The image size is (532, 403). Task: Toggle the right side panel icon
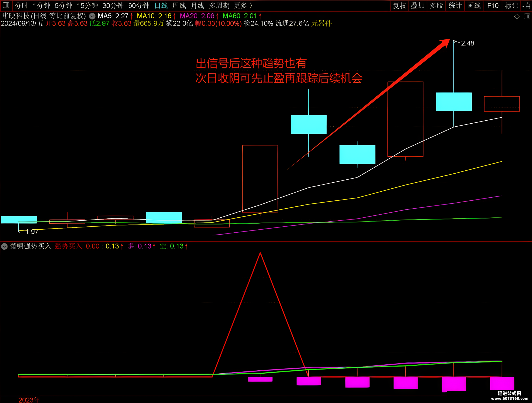(527, 17)
